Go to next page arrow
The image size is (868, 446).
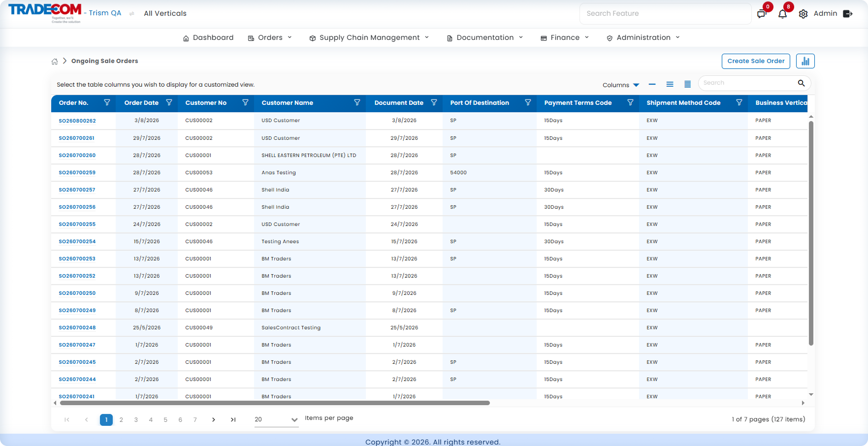coord(214,419)
